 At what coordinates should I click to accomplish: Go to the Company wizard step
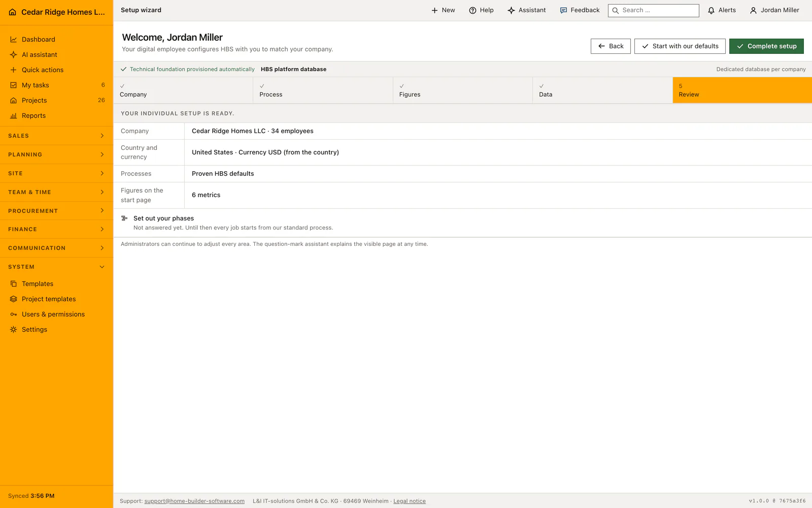183,90
